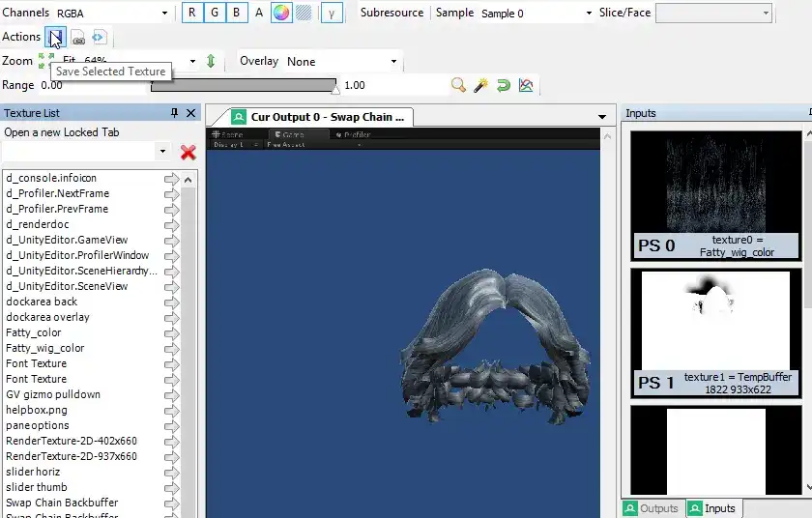Click the magnifier range zoom icon
This screenshot has height=518, width=812.
click(x=458, y=85)
